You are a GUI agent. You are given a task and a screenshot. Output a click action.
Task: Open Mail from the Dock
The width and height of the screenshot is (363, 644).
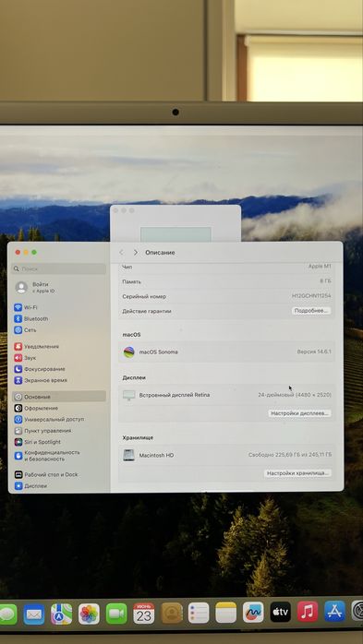[x=33, y=614]
